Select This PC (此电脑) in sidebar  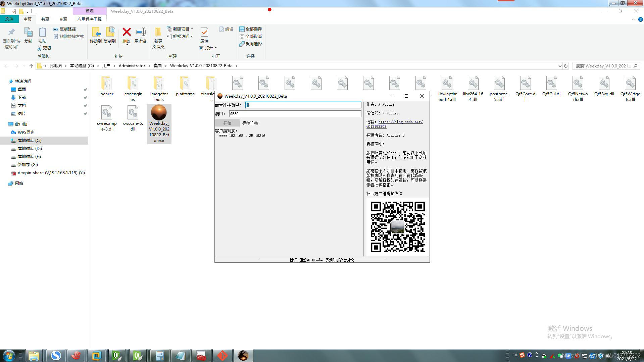point(21,124)
